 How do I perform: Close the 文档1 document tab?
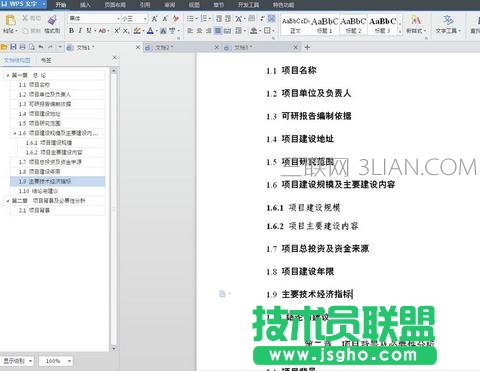coord(138,48)
